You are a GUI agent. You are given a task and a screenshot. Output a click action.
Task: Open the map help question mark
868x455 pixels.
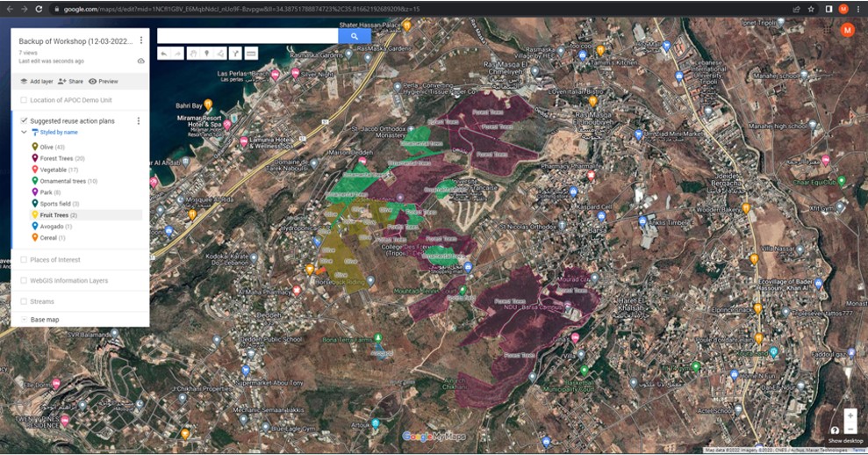[834, 430]
